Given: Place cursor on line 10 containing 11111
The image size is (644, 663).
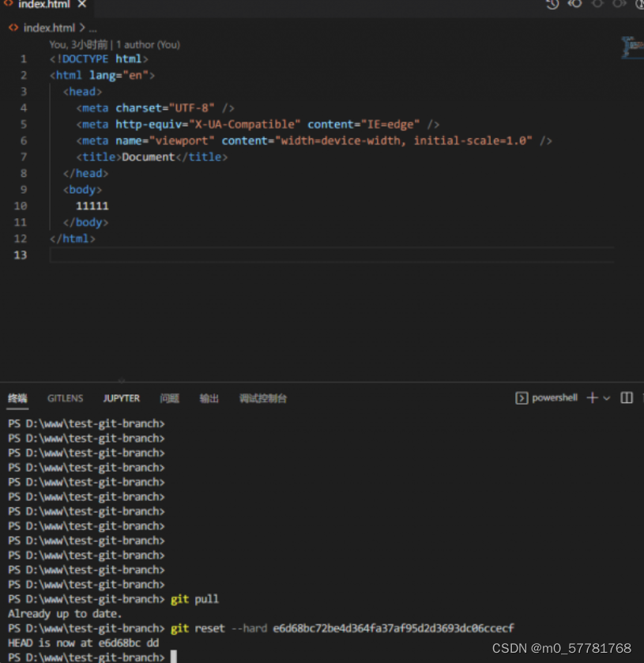Looking at the screenshot, I should 91,205.
